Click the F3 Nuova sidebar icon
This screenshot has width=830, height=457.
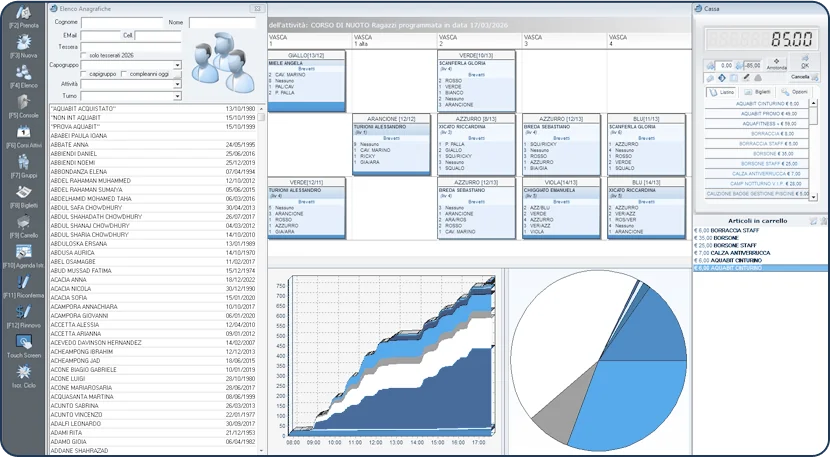tap(23, 42)
